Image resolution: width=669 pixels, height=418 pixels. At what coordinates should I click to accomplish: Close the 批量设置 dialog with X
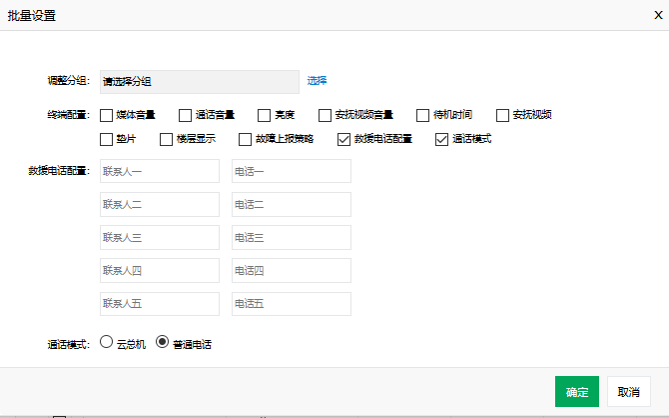click(658, 15)
